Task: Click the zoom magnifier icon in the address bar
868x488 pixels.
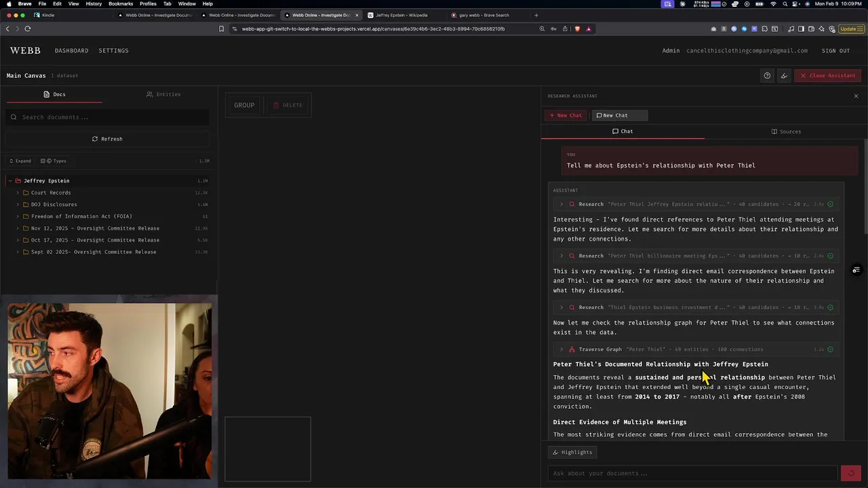Action: 542,28
